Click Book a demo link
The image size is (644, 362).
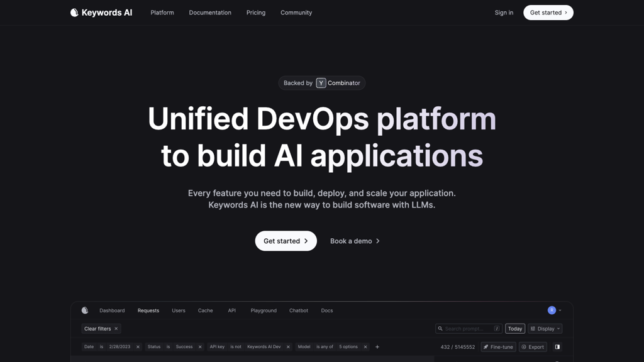coord(355,241)
